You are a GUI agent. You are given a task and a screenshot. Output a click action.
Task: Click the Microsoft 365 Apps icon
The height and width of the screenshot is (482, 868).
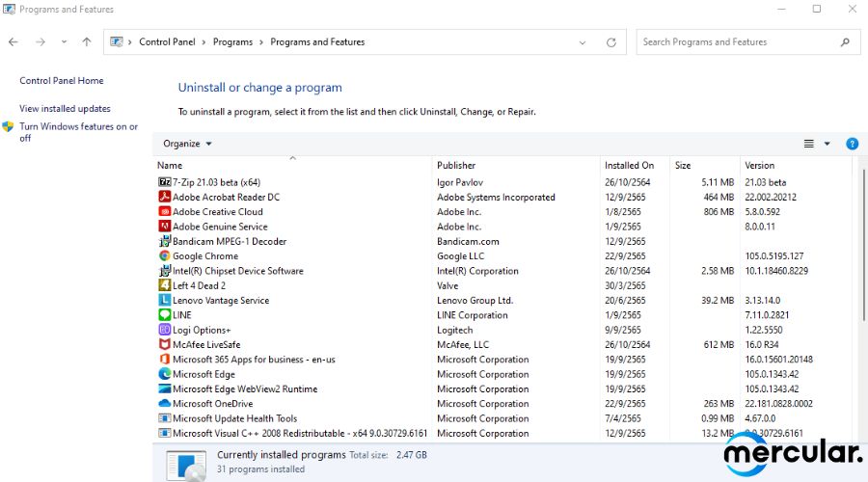[164, 360]
